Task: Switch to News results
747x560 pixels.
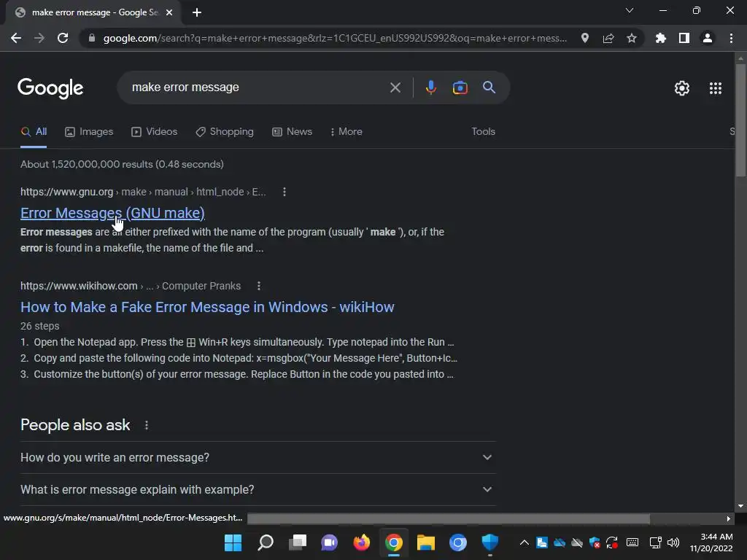Action: 292,132
